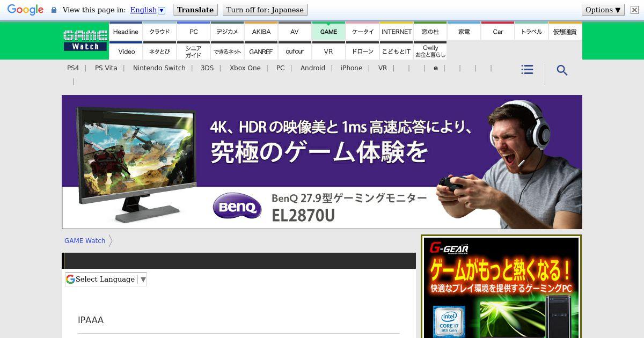Go to PC category in platform bar
Image resolution: width=644 pixels, height=338 pixels.
point(281,68)
